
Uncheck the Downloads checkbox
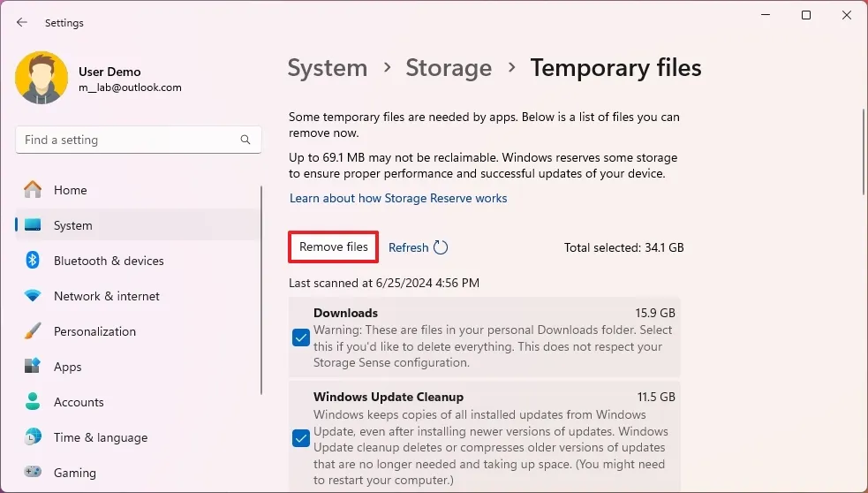click(x=301, y=338)
